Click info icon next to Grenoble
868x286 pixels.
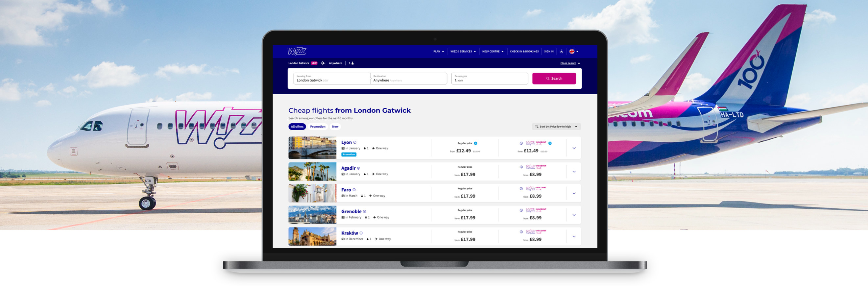pyautogui.click(x=364, y=212)
